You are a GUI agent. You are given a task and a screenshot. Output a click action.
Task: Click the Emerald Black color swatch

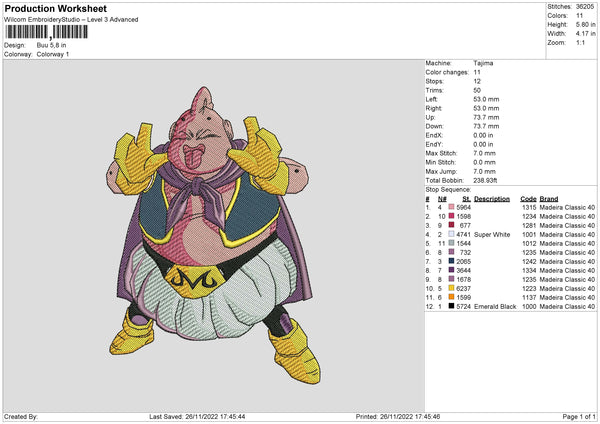451,306
